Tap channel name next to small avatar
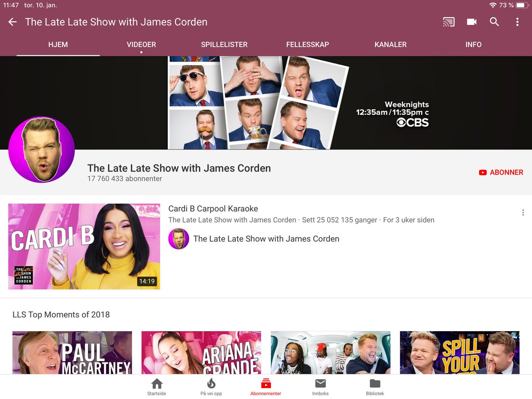The height and width of the screenshot is (399, 532). click(266, 239)
